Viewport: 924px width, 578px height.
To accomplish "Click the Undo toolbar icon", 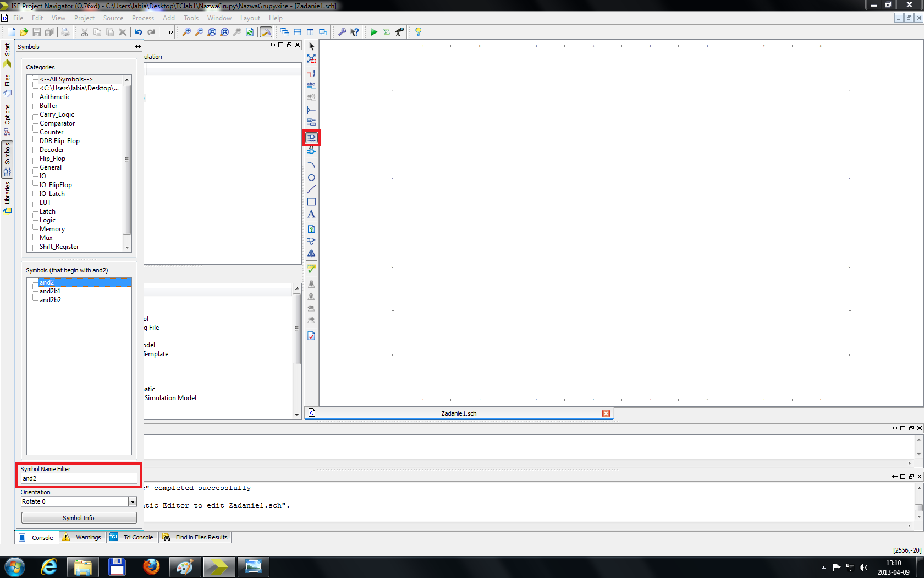I will click(139, 32).
